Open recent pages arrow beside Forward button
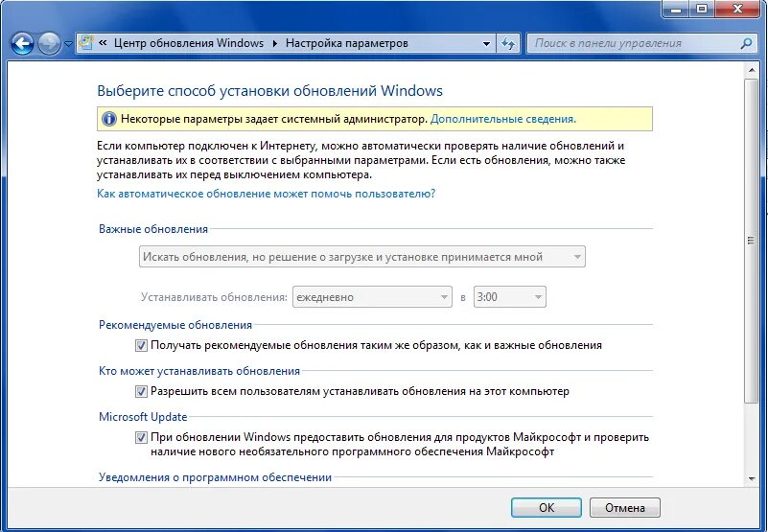768x532 pixels. coord(68,44)
